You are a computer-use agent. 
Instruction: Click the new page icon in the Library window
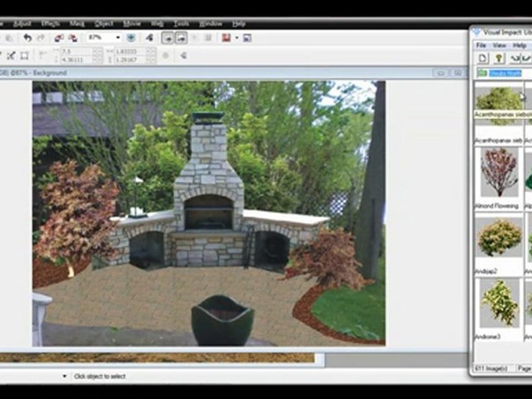click(483, 58)
